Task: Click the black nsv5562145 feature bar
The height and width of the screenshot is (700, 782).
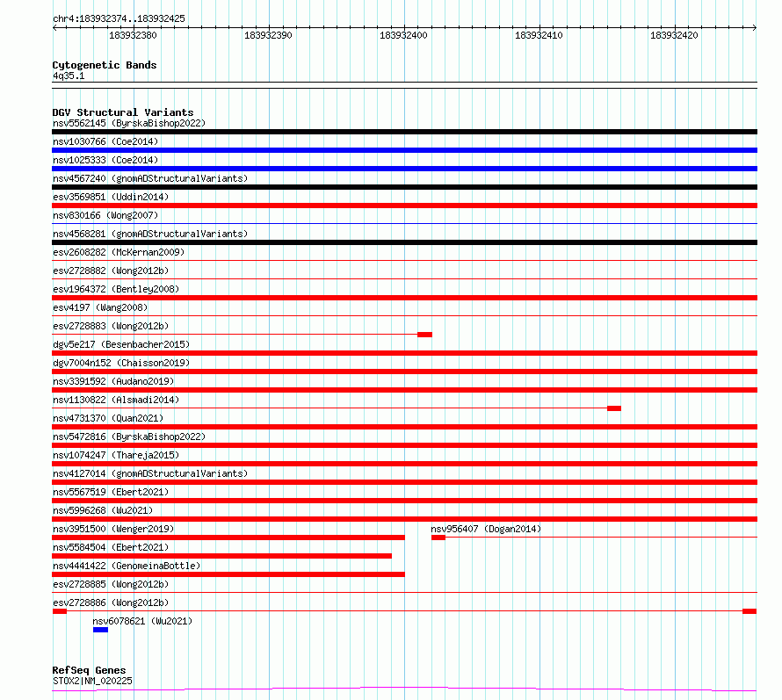Action: (x=404, y=132)
